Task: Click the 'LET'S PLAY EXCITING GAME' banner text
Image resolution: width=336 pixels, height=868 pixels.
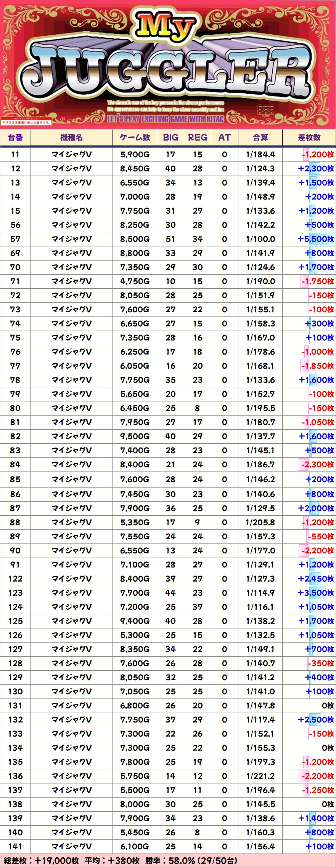Action: click(x=165, y=119)
